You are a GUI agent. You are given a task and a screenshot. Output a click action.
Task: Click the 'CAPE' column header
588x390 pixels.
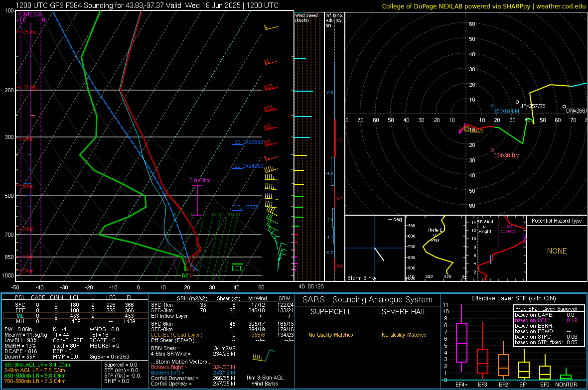point(38,297)
